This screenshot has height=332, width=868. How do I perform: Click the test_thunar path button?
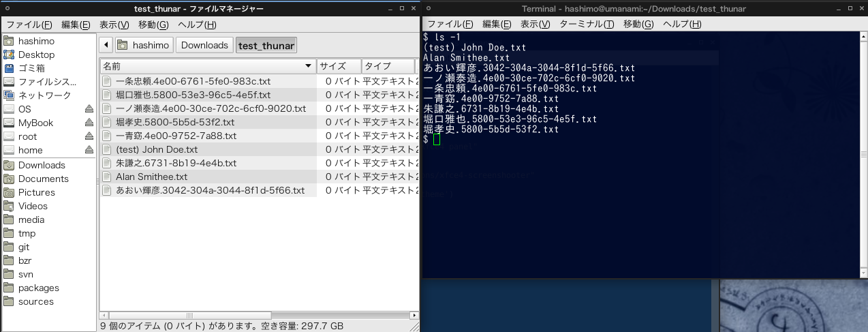(x=266, y=45)
